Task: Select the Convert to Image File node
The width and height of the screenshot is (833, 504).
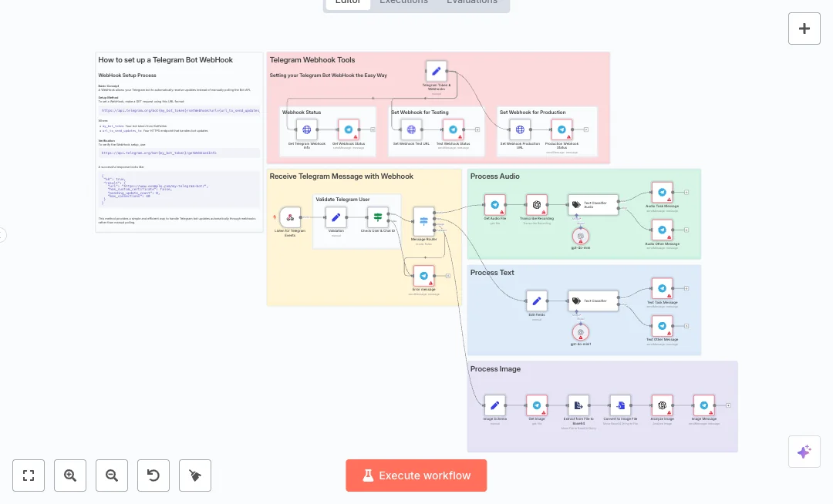Action: pos(619,405)
